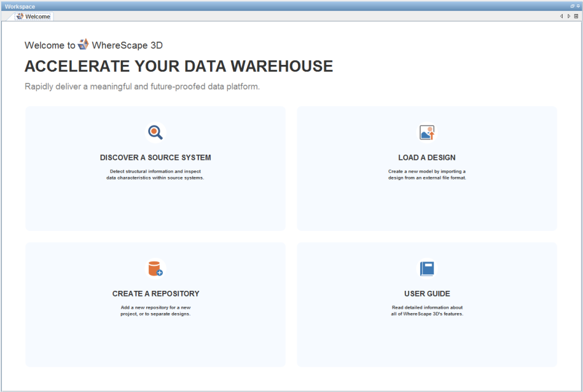The height and width of the screenshot is (392, 583).
Task: Click 'Read detailed information about' description
Action: tap(427, 307)
